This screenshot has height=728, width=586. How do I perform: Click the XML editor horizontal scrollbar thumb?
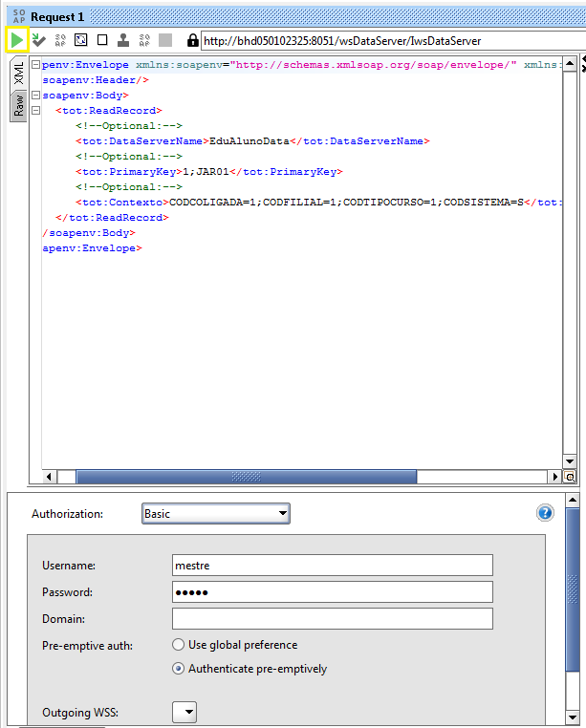pyautogui.click(x=247, y=477)
